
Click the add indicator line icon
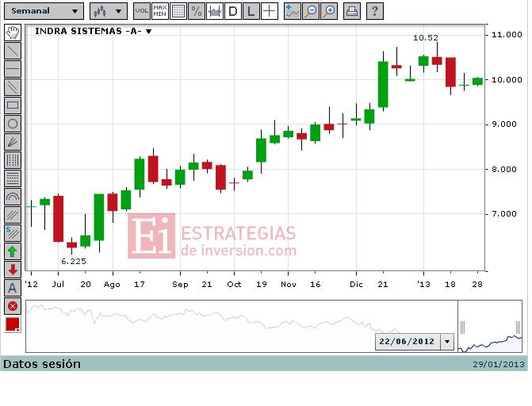click(293, 11)
